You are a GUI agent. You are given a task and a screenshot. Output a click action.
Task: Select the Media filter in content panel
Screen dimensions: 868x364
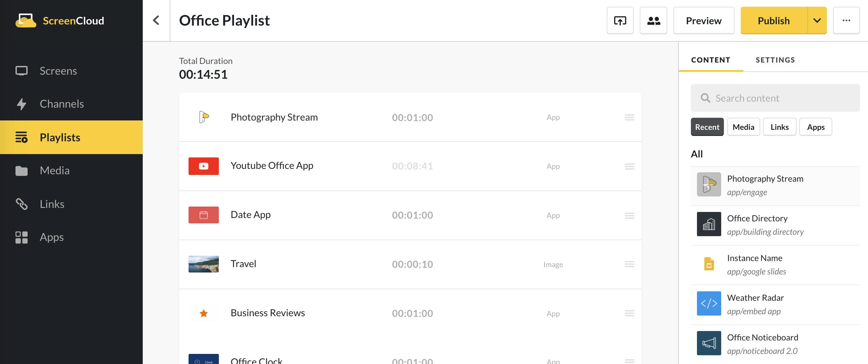tap(743, 127)
